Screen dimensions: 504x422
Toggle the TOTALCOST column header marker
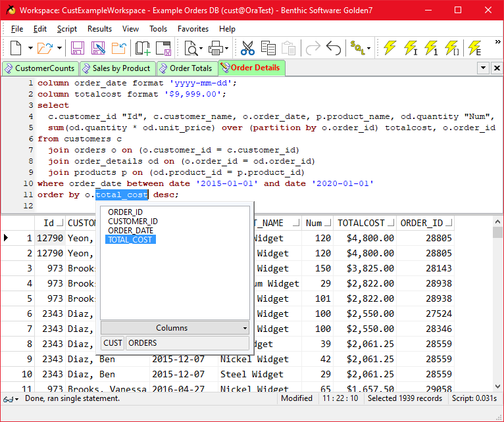click(391, 223)
